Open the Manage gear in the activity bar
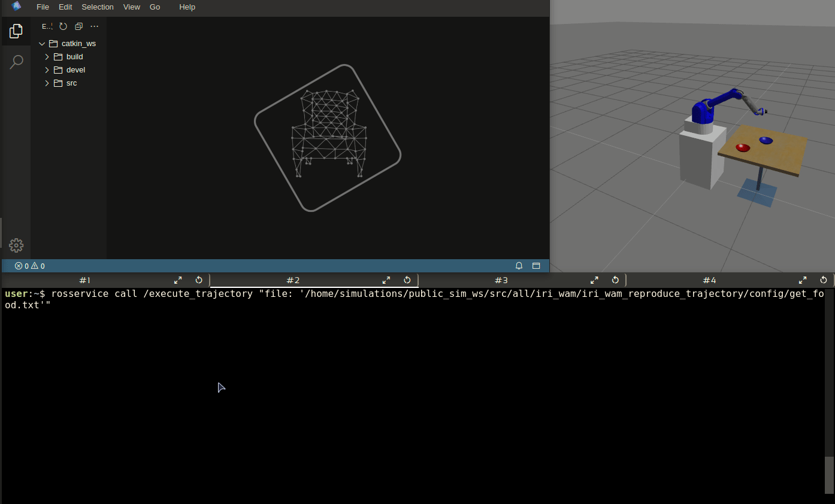835x504 pixels. coord(16,245)
